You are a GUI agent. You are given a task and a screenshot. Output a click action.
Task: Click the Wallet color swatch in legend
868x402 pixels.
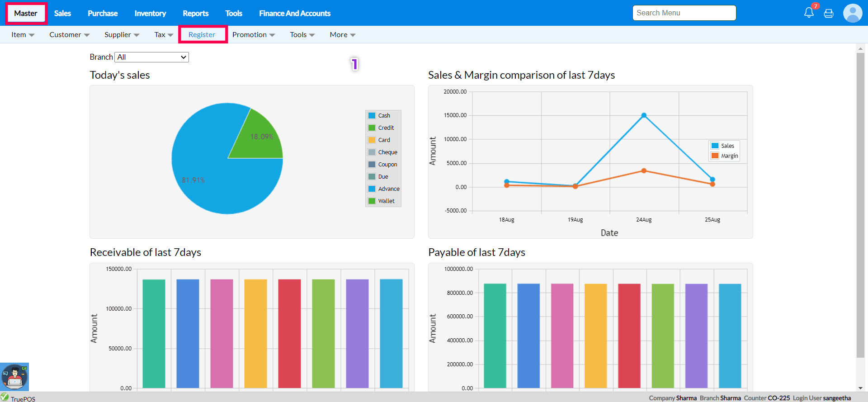[372, 201]
